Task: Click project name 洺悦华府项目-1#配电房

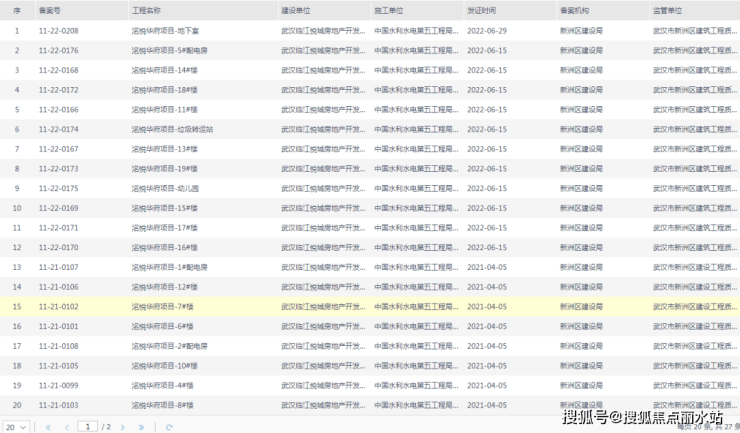Action: tap(169, 267)
